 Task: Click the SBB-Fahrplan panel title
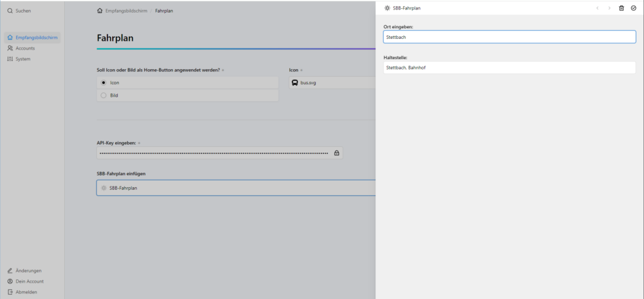point(407,8)
